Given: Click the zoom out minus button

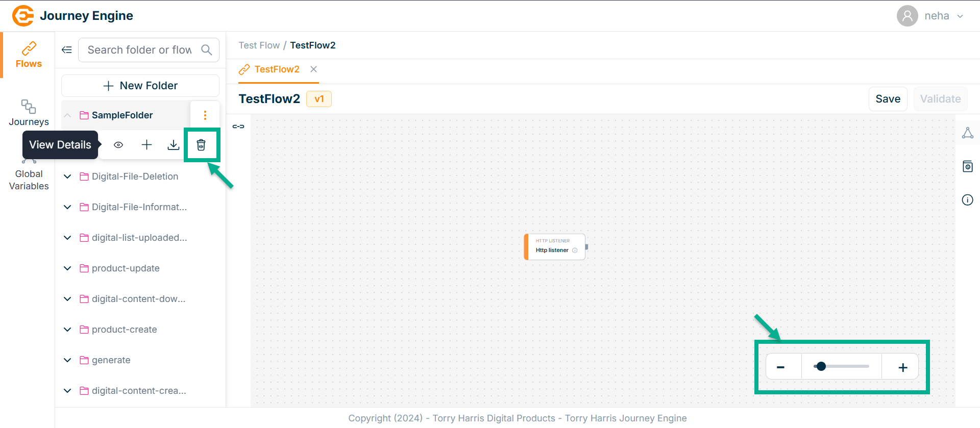Looking at the screenshot, I should coord(780,367).
